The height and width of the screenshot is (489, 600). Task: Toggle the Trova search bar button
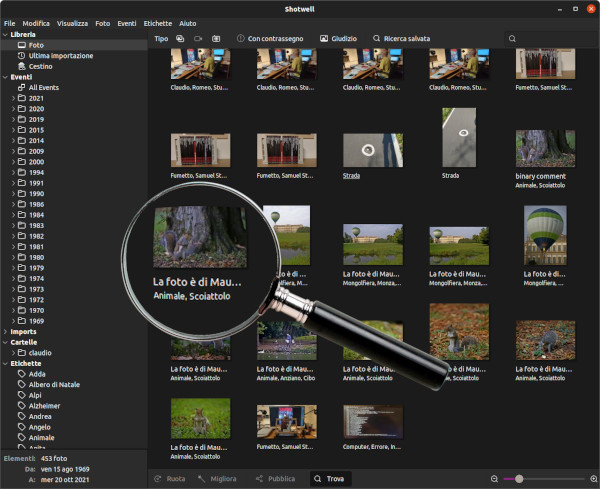331,479
